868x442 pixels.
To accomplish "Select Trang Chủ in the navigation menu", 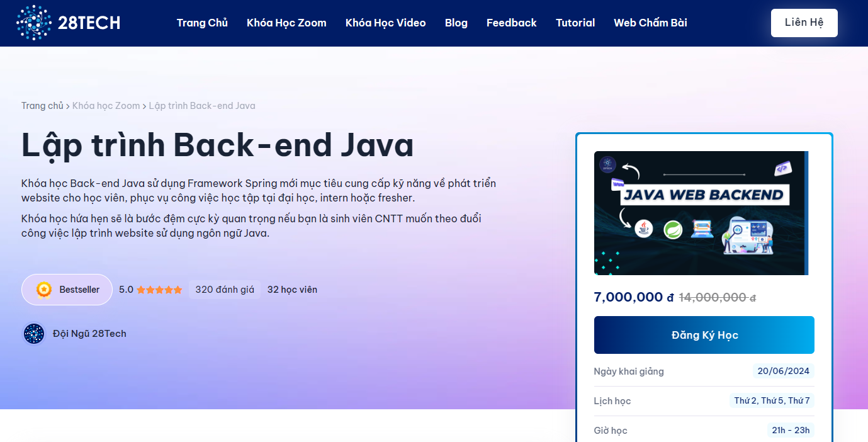I will [202, 23].
